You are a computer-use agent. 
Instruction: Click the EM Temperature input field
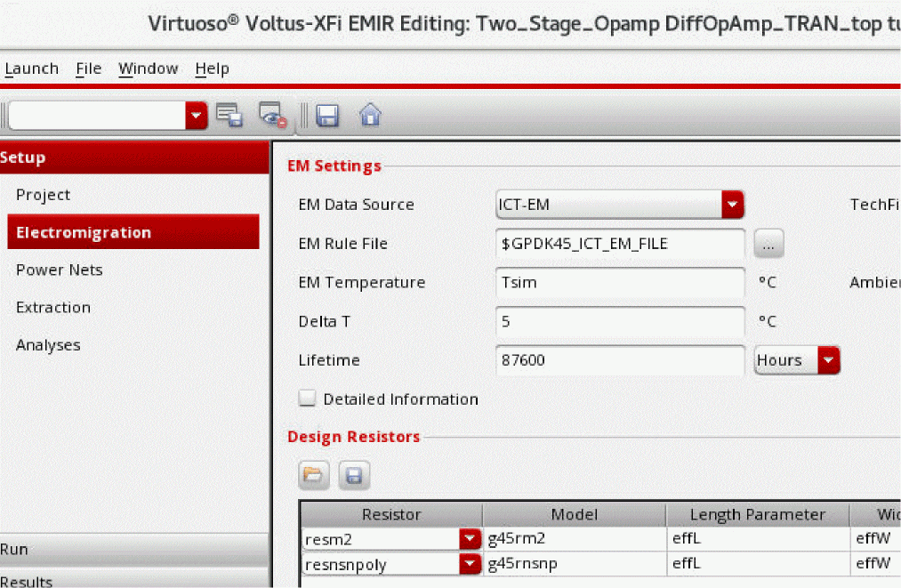click(620, 283)
